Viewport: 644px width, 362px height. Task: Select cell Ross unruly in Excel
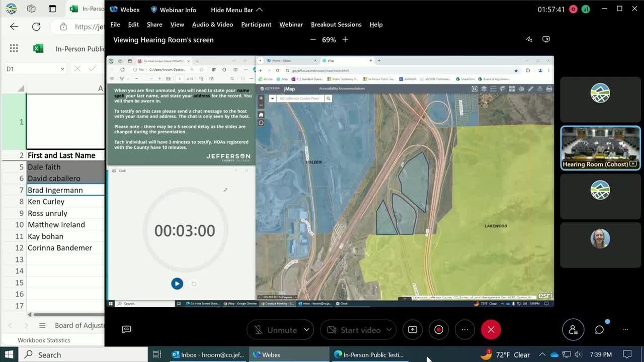tap(65, 213)
